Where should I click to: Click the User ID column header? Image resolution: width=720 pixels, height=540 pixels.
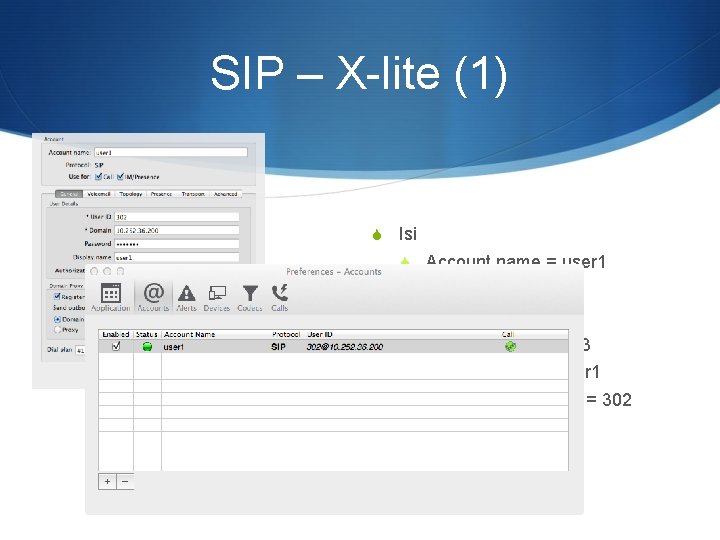tap(320, 334)
